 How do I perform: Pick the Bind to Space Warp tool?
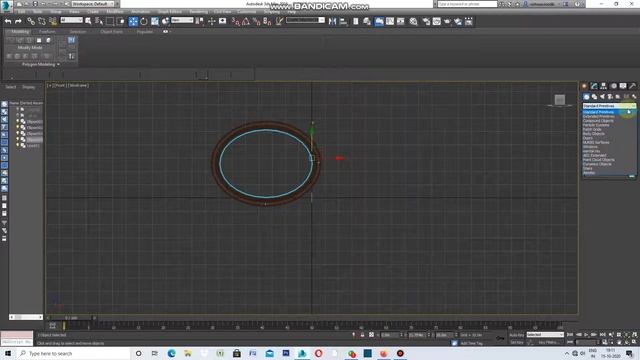(x=53, y=21)
